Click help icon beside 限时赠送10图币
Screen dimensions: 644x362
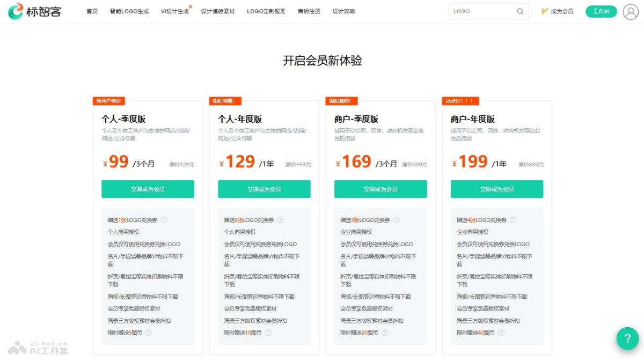click(268, 332)
